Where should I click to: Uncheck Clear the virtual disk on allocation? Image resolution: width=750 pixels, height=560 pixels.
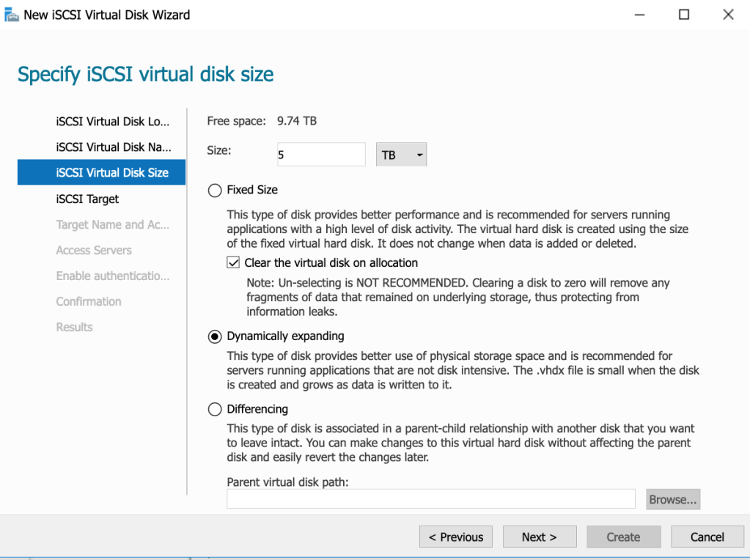pos(233,263)
